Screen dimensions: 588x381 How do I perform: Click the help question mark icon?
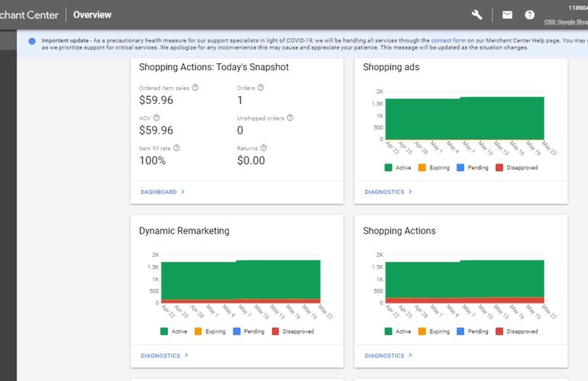(x=529, y=15)
